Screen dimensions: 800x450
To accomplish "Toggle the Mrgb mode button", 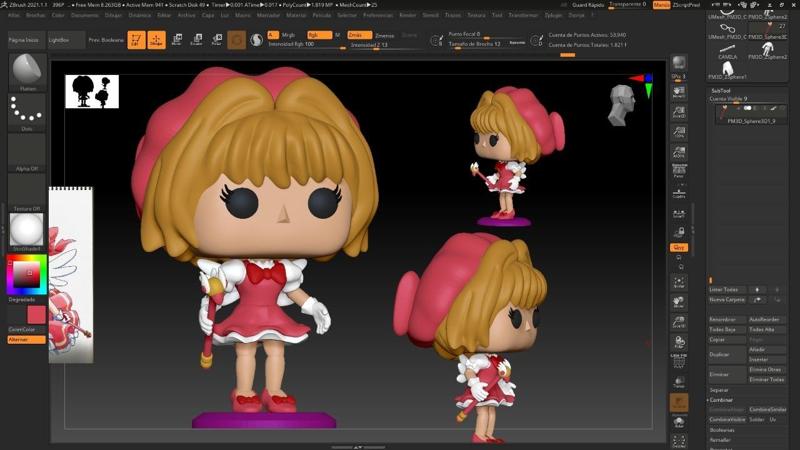I will point(288,35).
